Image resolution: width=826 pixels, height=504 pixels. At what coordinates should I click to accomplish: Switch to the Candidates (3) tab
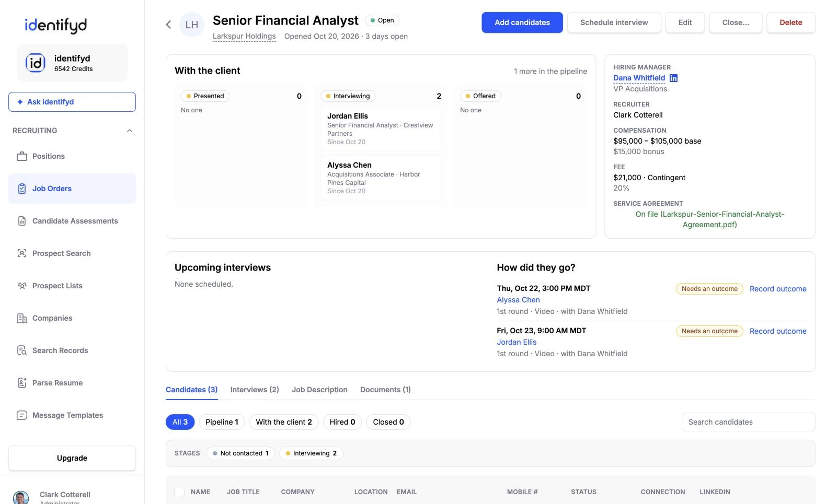191,390
